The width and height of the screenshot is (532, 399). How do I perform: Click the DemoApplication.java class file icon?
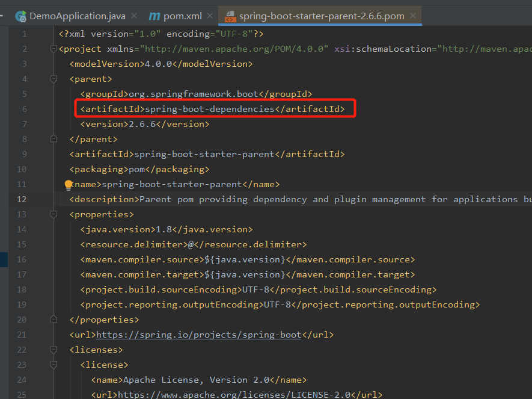[x=20, y=16]
